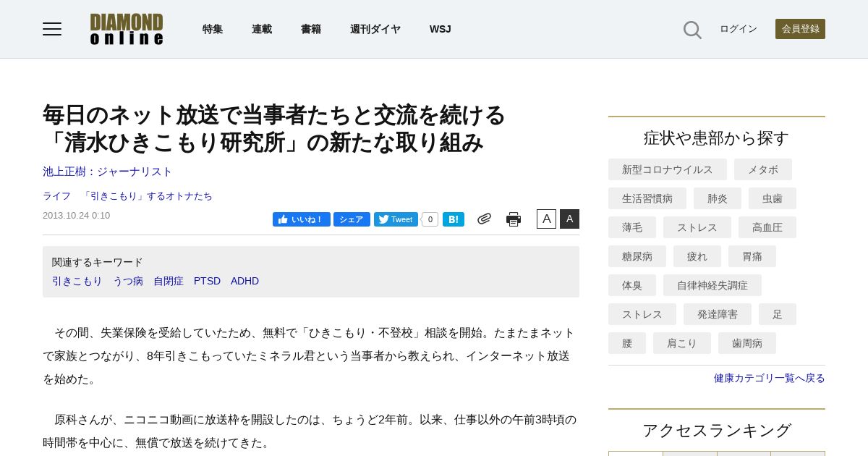Screen dimensions: 868x456
Task: Click the article headline text
Action: 274,128
